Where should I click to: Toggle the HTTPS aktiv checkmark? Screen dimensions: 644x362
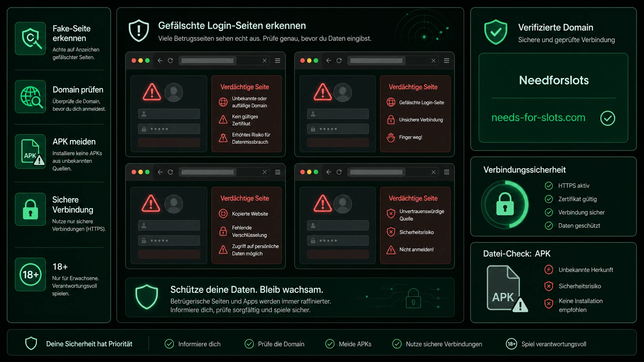549,186
